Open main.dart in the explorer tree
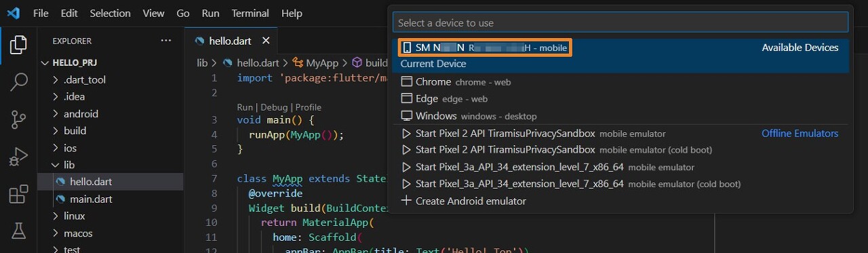The height and width of the screenshot is (253, 868). 110,199
